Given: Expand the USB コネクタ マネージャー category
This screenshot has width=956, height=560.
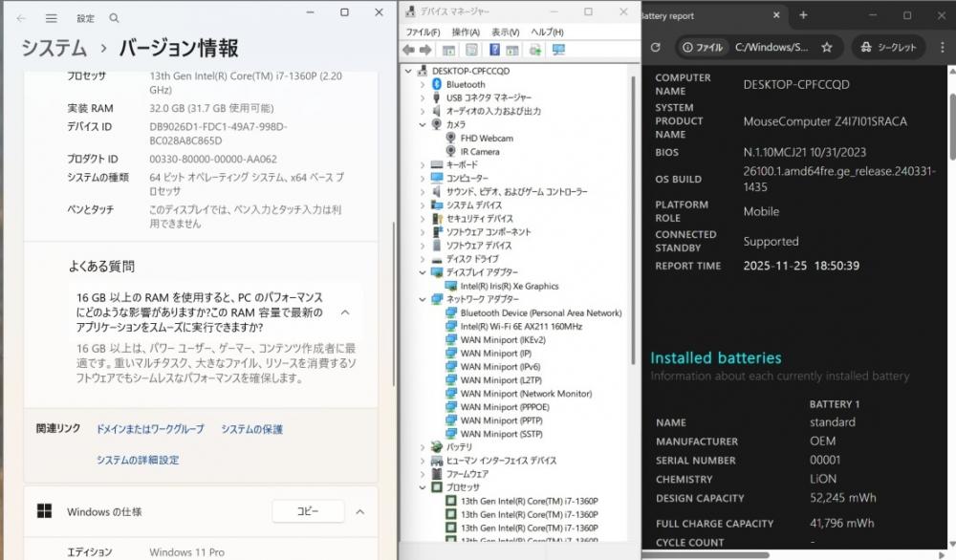Looking at the screenshot, I should click(x=423, y=97).
